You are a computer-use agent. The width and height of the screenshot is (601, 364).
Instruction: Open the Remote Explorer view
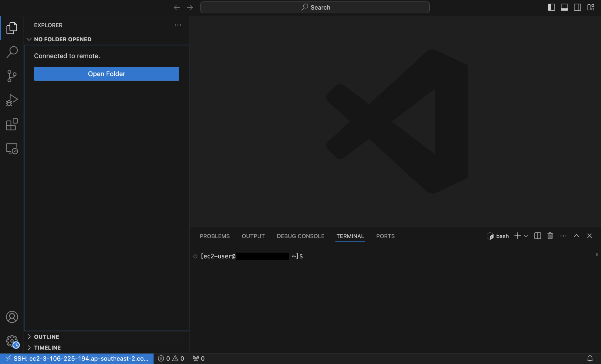tap(12, 149)
